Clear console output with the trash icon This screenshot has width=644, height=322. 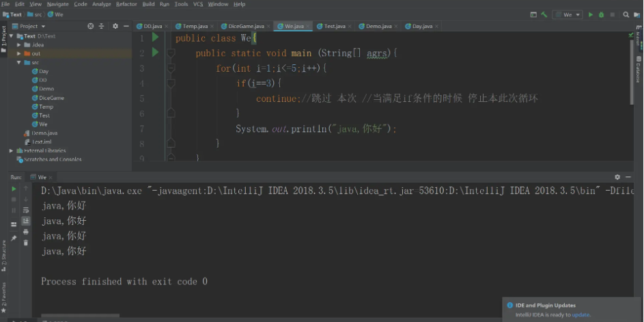pyautogui.click(x=26, y=243)
